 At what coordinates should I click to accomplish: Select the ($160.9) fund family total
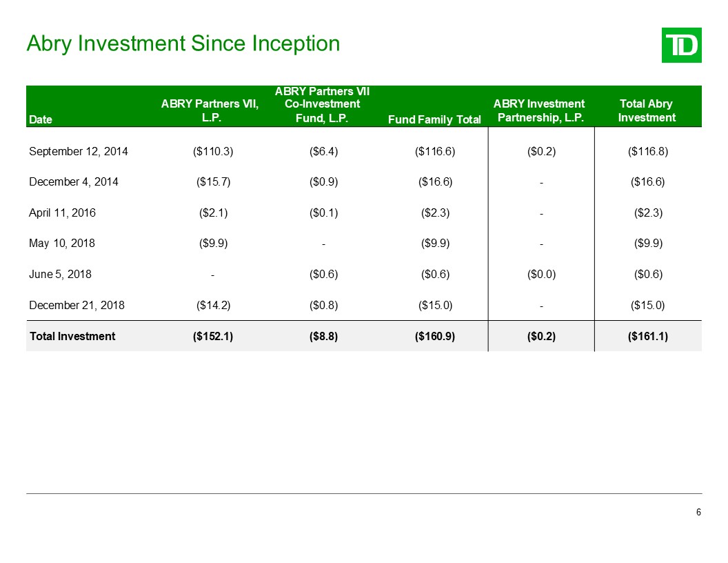435,337
